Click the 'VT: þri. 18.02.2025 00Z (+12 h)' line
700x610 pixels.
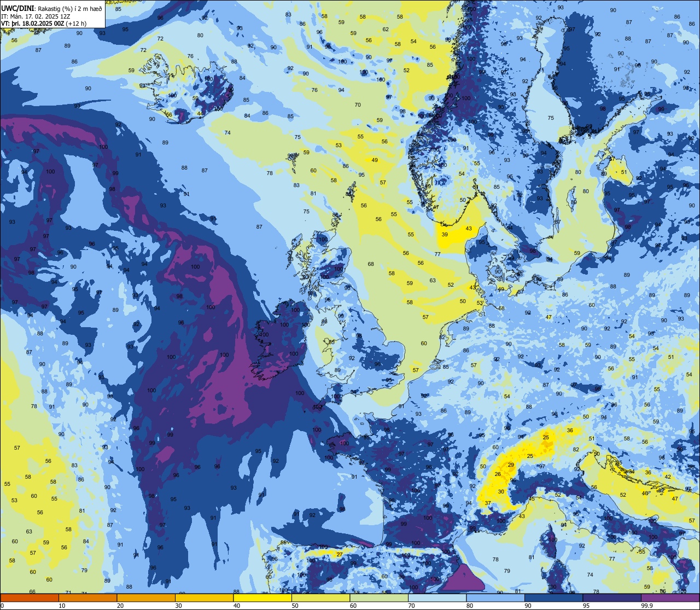[x=44, y=23]
